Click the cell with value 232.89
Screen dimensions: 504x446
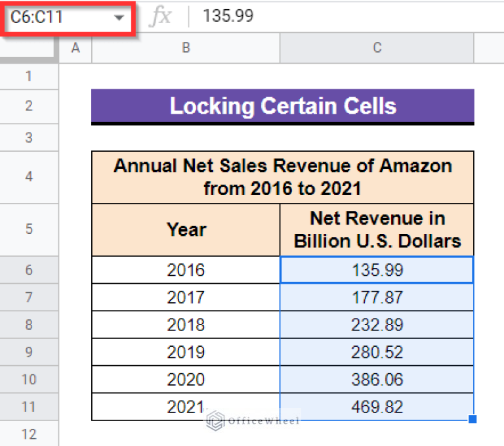[377, 324]
